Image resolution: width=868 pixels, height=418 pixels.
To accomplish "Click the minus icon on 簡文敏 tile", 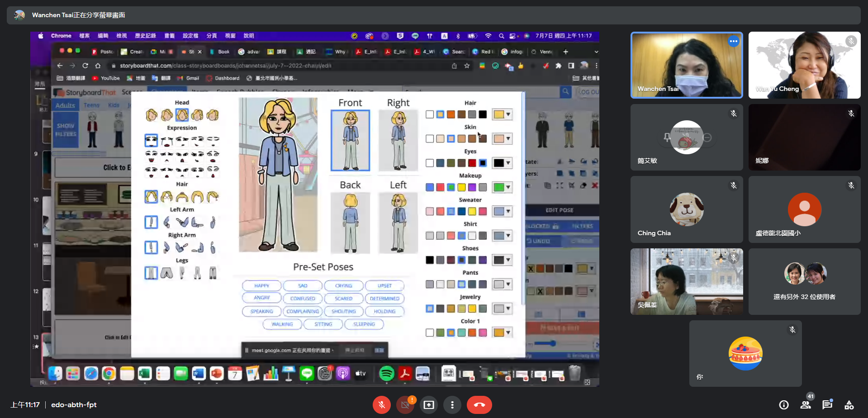I will [x=707, y=138].
